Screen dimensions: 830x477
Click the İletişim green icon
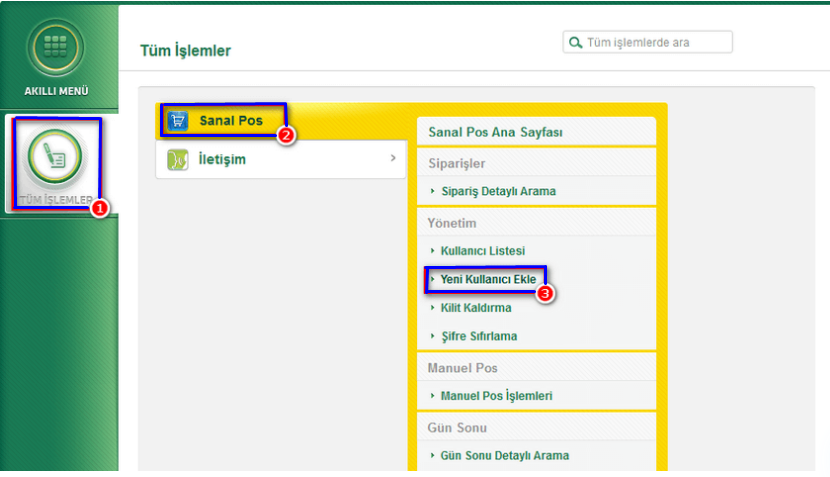[178, 159]
